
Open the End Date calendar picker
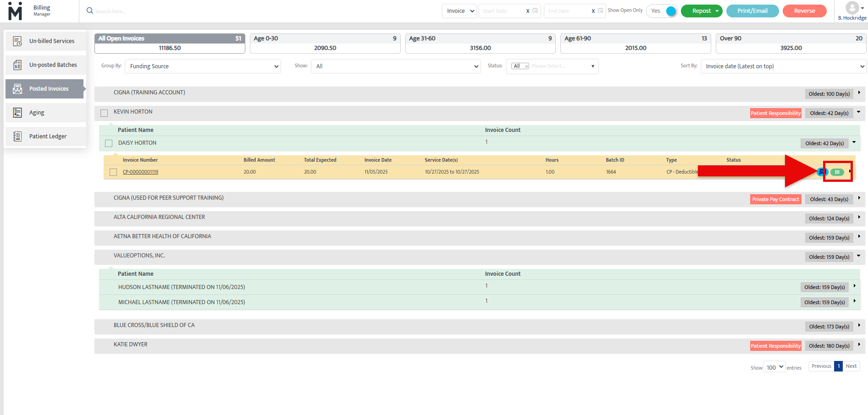(601, 11)
